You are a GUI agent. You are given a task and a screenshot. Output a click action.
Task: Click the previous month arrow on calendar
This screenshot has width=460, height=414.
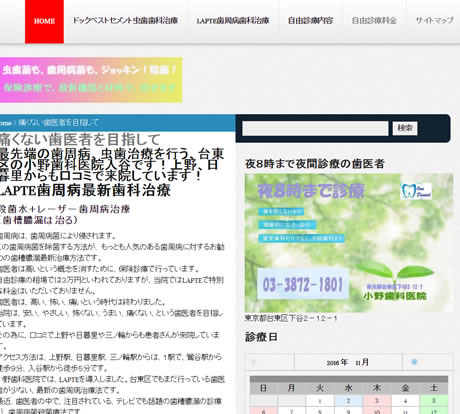coord(253,362)
